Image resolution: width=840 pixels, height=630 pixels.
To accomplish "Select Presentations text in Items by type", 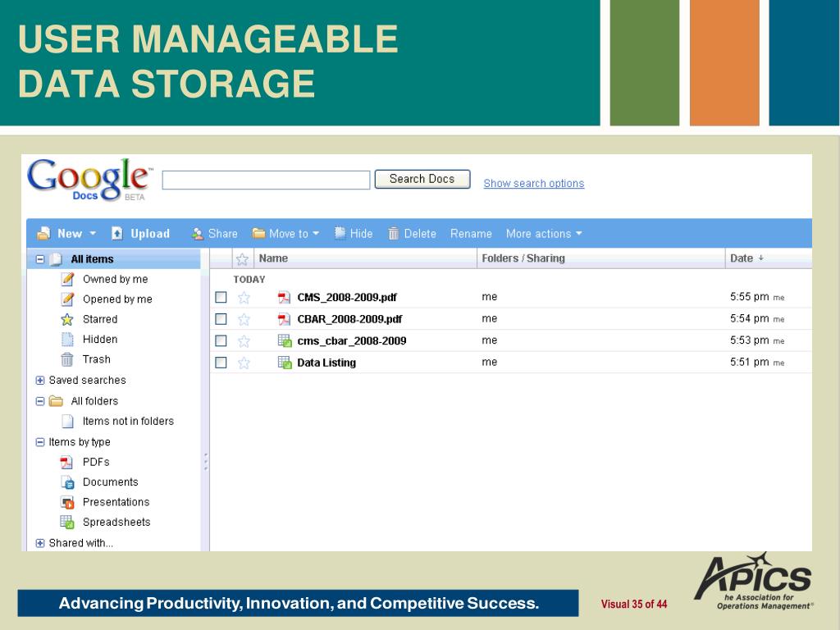I will point(116,502).
